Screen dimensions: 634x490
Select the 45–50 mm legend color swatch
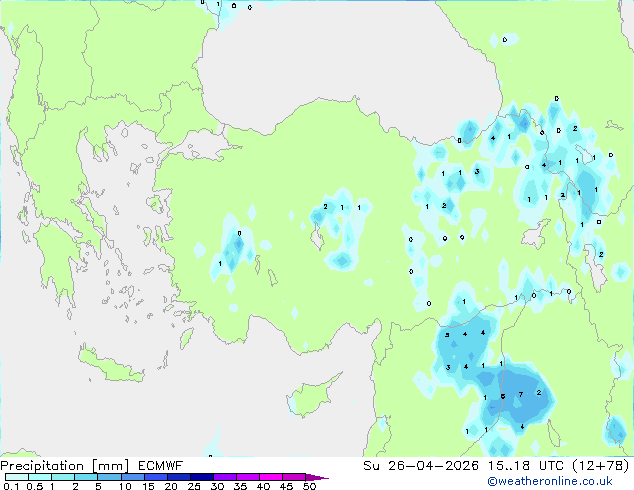pyautogui.click(x=294, y=477)
